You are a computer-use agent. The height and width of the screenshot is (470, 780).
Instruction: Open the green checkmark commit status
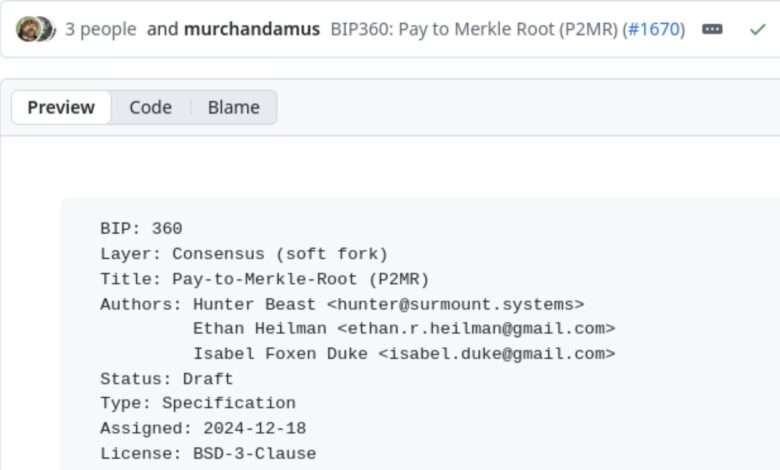(758, 29)
